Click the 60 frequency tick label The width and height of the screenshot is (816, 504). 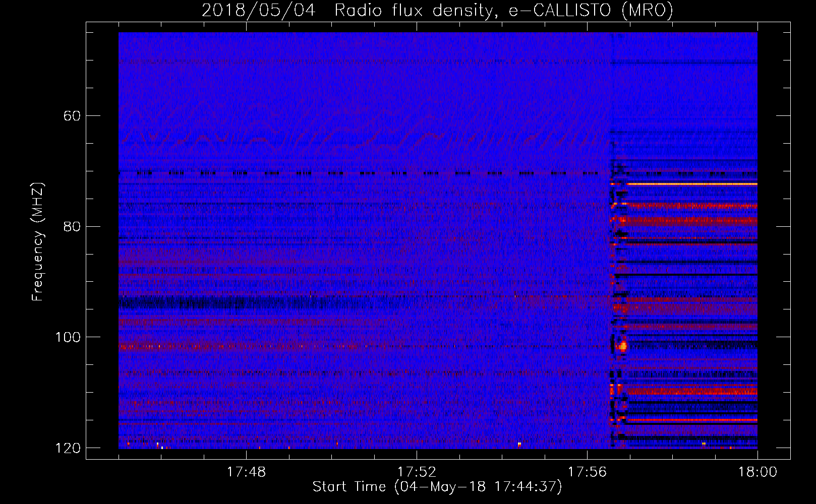point(72,116)
